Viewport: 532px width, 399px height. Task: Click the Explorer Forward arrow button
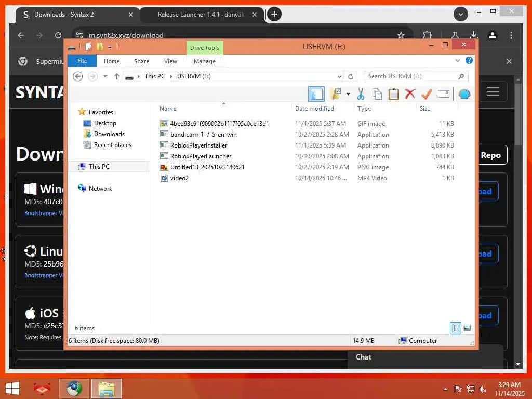pyautogui.click(x=92, y=76)
